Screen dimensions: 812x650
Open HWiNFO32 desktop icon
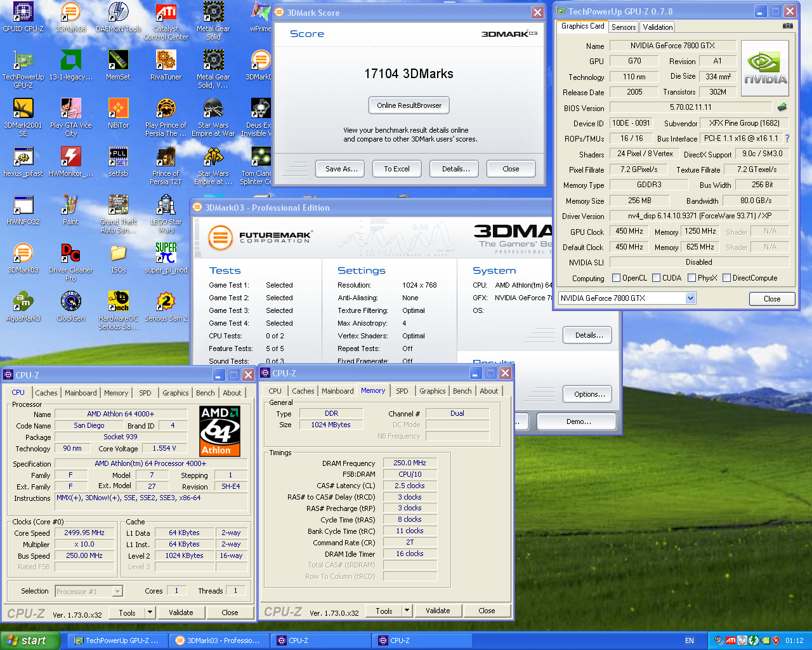point(23,211)
